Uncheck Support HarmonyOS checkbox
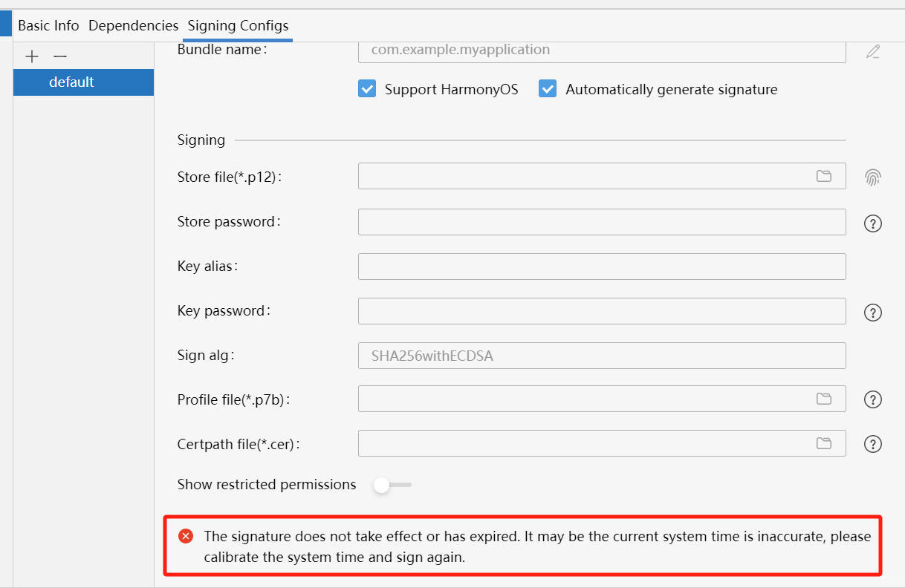Image resolution: width=905 pixels, height=588 pixels. [367, 89]
